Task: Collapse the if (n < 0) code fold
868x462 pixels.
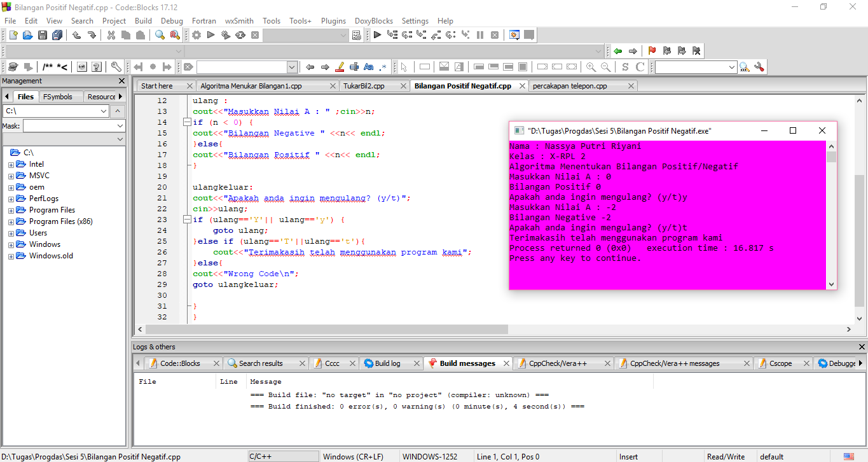Action: [188, 122]
